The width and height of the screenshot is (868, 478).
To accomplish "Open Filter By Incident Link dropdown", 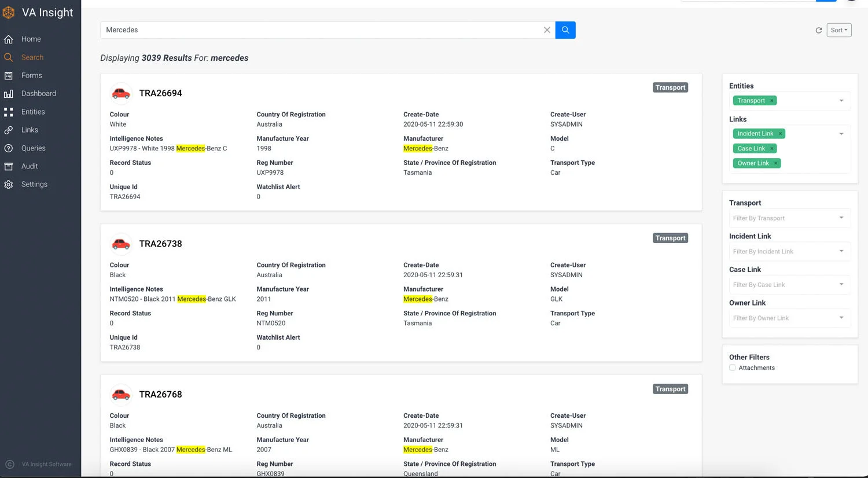I will pos(790,251).
